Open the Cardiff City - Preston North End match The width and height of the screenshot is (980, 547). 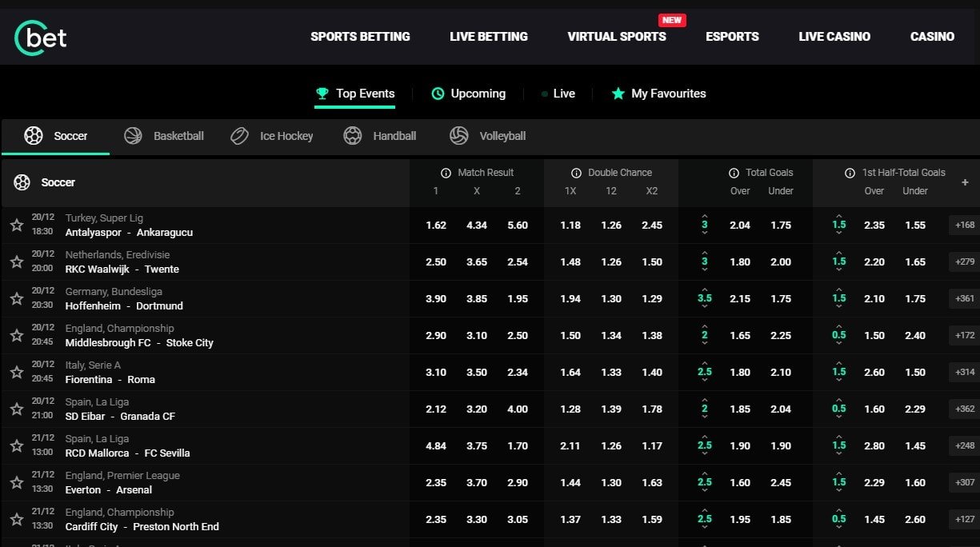tap(142, 527)
